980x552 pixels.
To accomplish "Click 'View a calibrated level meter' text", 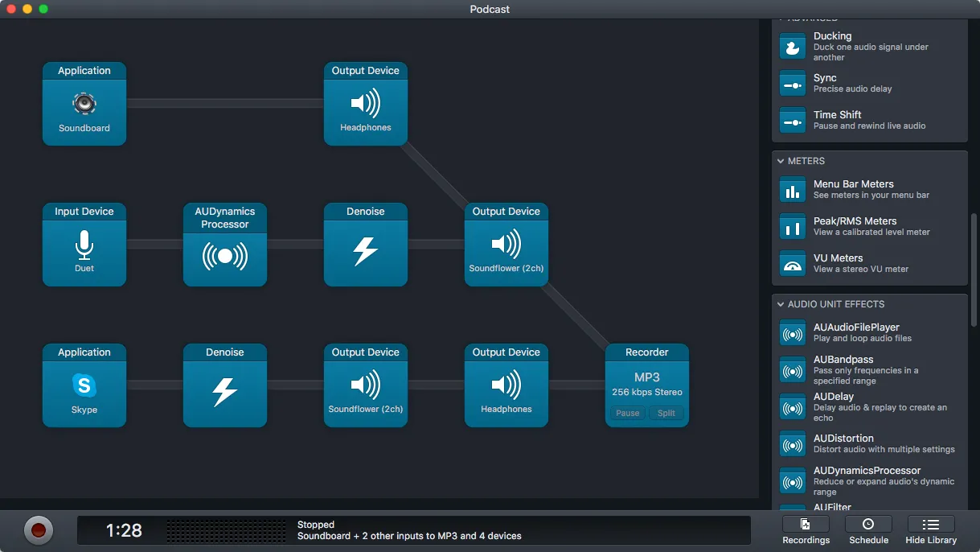I will (871, 233).
